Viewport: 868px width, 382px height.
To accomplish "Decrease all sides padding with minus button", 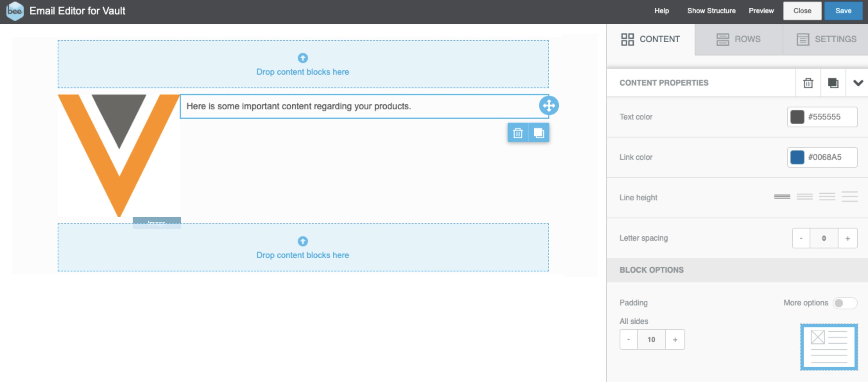I will pyautogui.click(x=628, y=340).
